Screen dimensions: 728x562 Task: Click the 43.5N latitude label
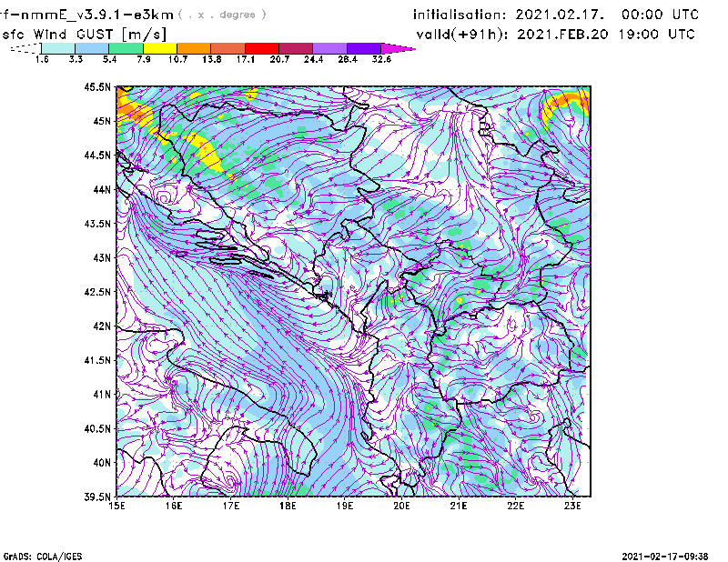97,224
